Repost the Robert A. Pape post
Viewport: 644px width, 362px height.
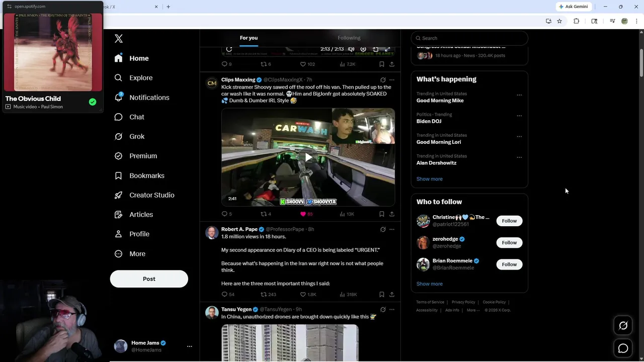coord(264,294)
